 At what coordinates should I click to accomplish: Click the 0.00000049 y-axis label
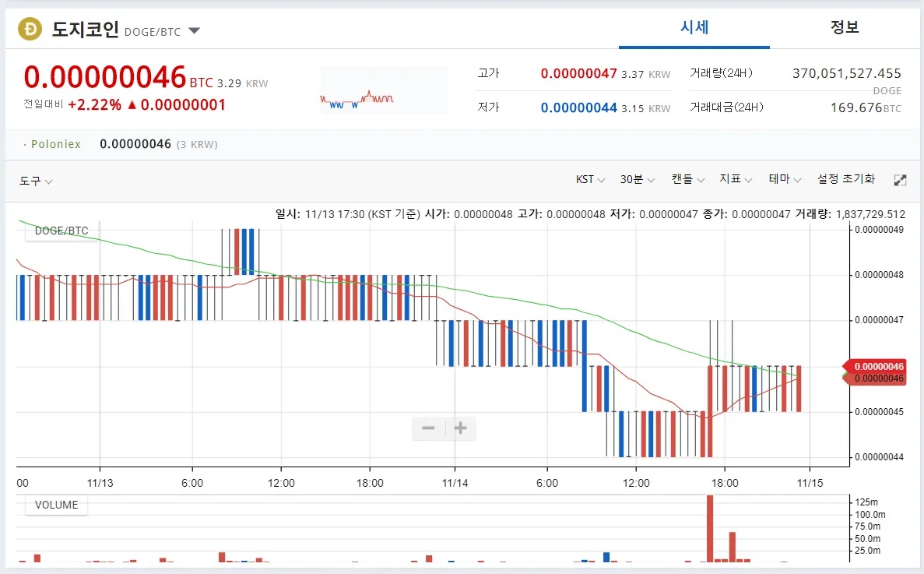879,230
